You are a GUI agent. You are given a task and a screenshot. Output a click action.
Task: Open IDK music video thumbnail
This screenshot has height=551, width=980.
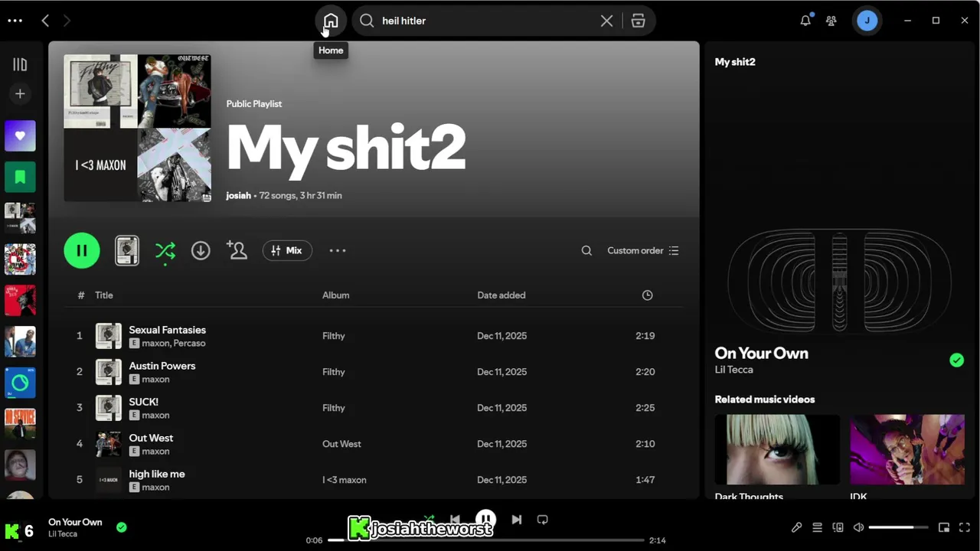[x=907, y=450]
